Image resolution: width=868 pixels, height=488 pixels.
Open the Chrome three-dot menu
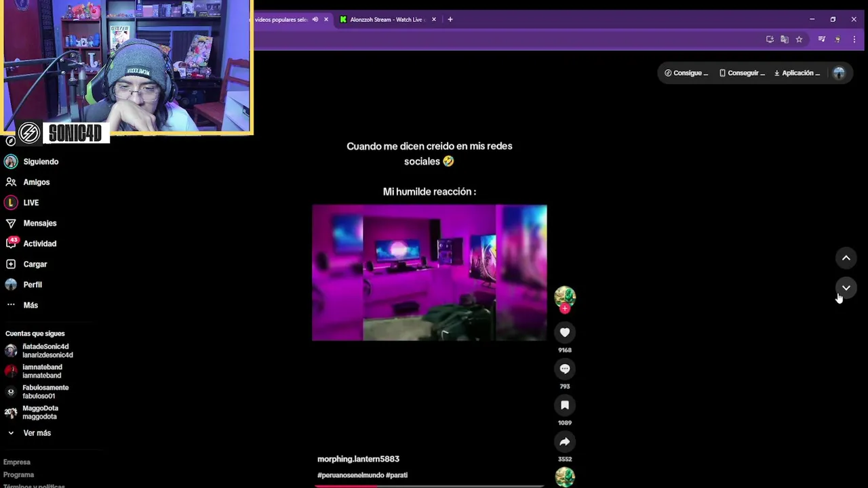[x=854, y=39]
